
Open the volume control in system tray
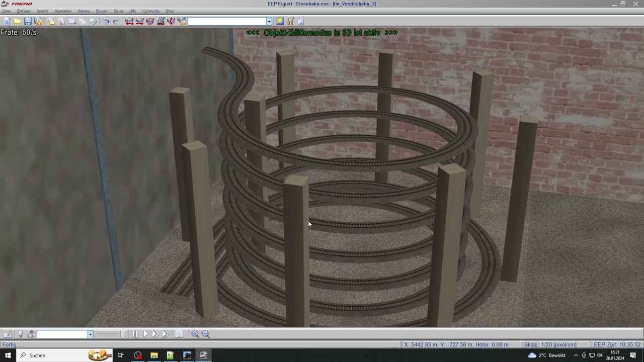pyautogui.click(x=600, y=355)
